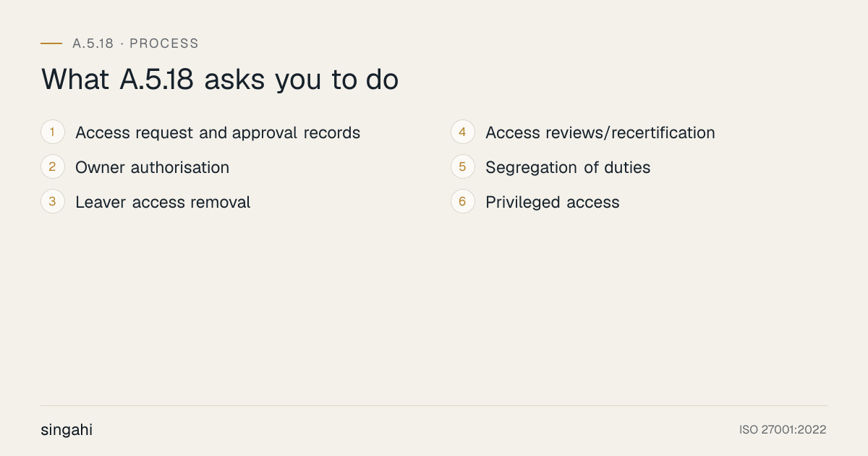
Task: Click the 'What A.5.18 asks you to do' heading
Action: (220, 80)
